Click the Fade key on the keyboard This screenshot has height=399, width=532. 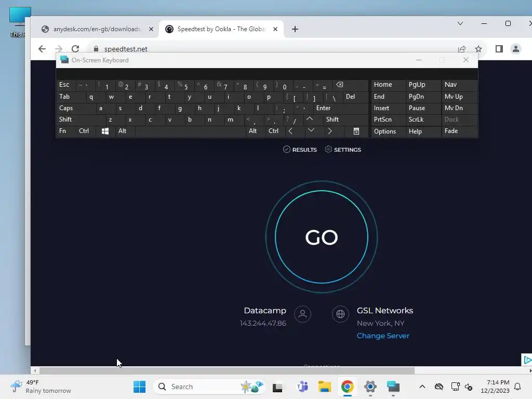[459, 131]
